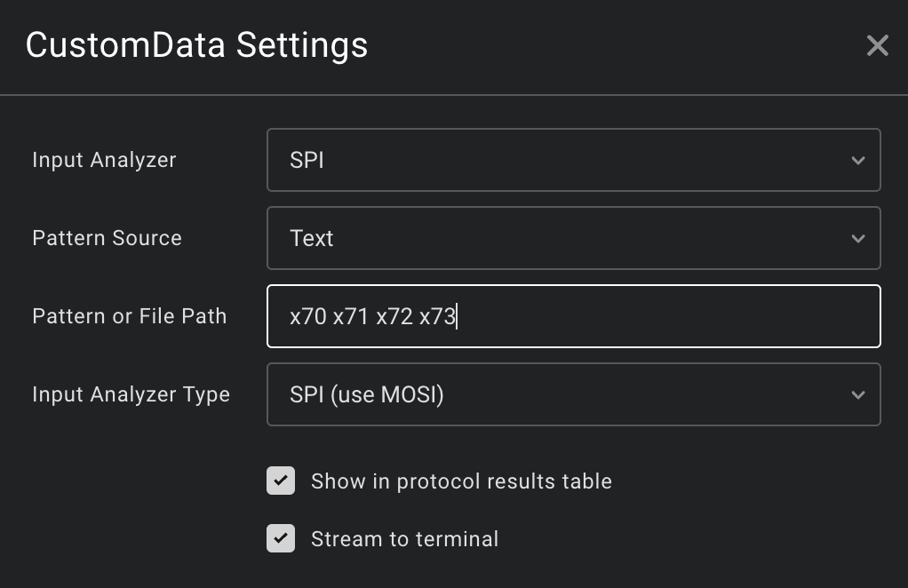Image resolution: width=908 pixels, height=588 pixels.
Task: Uncheck Show in protocol results table checkbox
Action: coord(281,481)
